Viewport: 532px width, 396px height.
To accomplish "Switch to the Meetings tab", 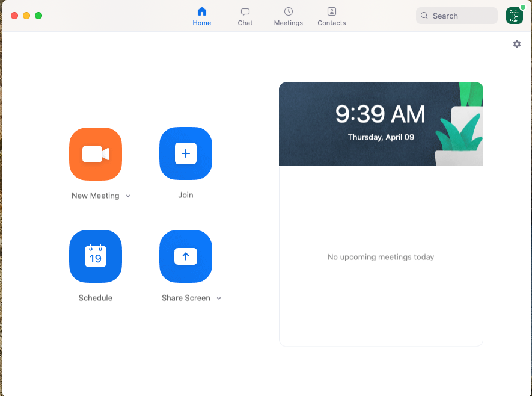I will click(289, 16).
